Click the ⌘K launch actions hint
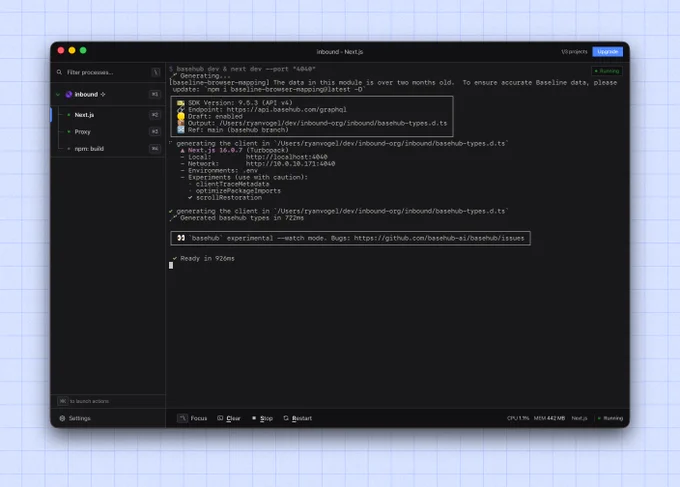The image size is (680, 487). point(83,401)
